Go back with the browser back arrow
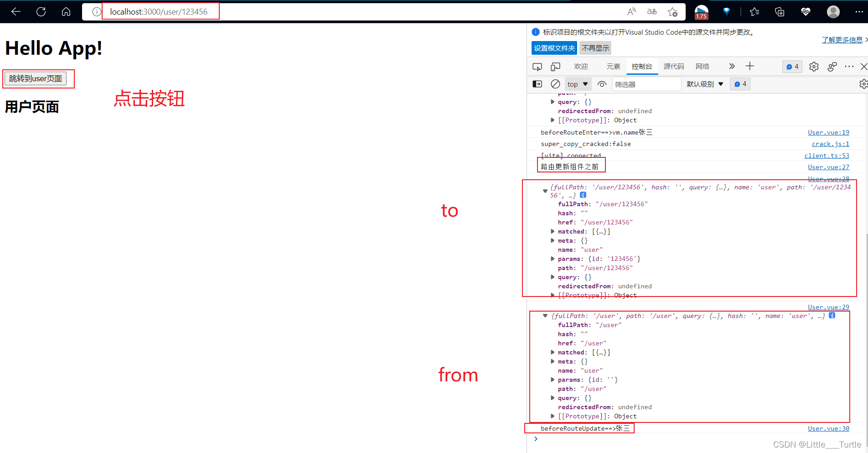The image size is (868, 453). tap(16, 12)
